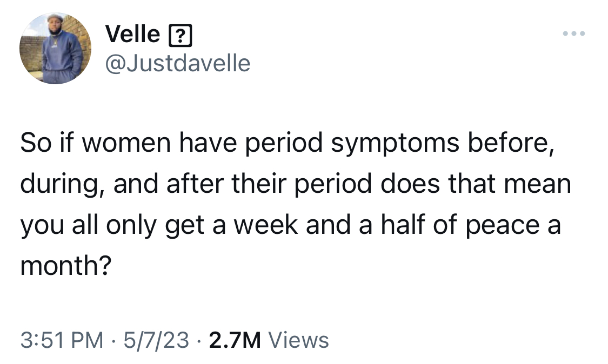Click the word "half" in the tweet

(x=403, y=225)
